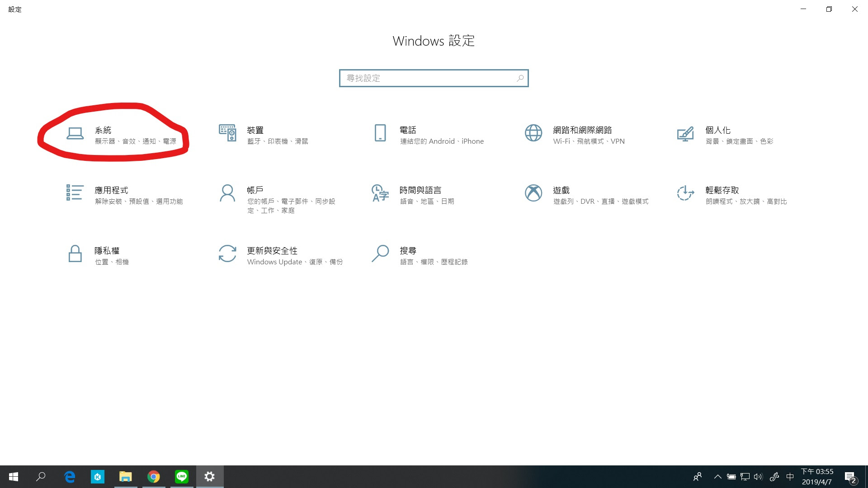Open the Windows Ink pen tray icon
This screenshot has height=488, width=868.
tap(774, 477)
